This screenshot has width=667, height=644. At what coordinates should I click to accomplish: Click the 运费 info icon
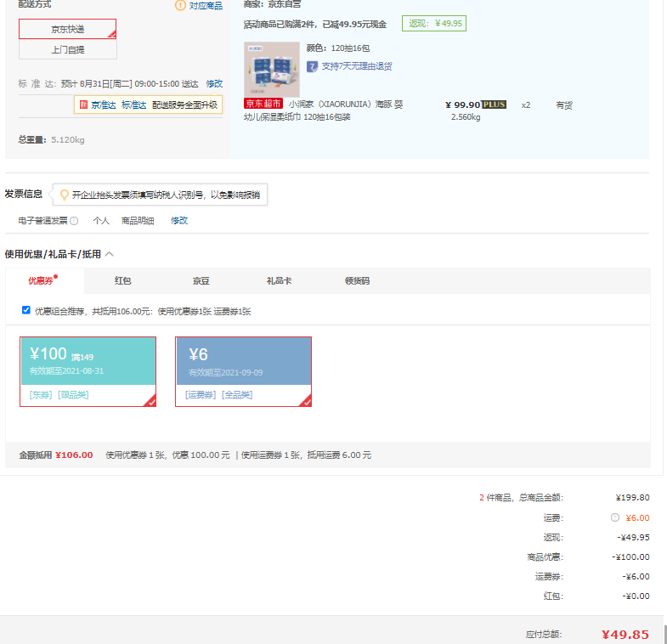(615, 517)
